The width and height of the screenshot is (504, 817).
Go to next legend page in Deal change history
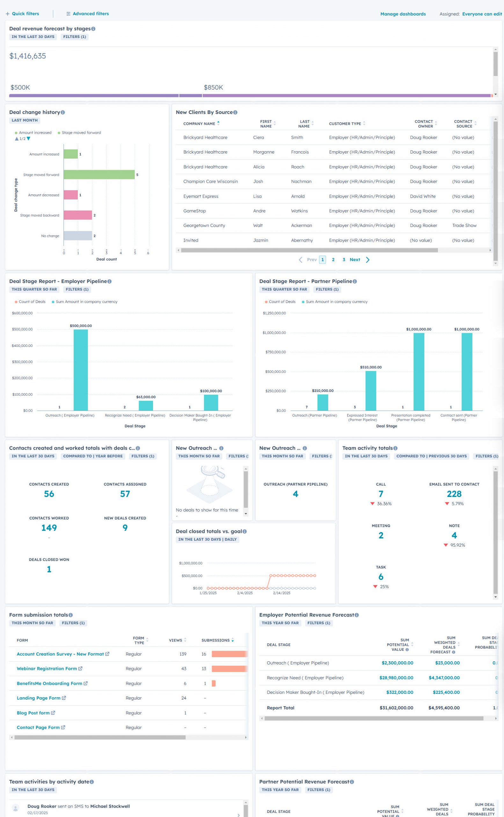click(x=29, y=139)
